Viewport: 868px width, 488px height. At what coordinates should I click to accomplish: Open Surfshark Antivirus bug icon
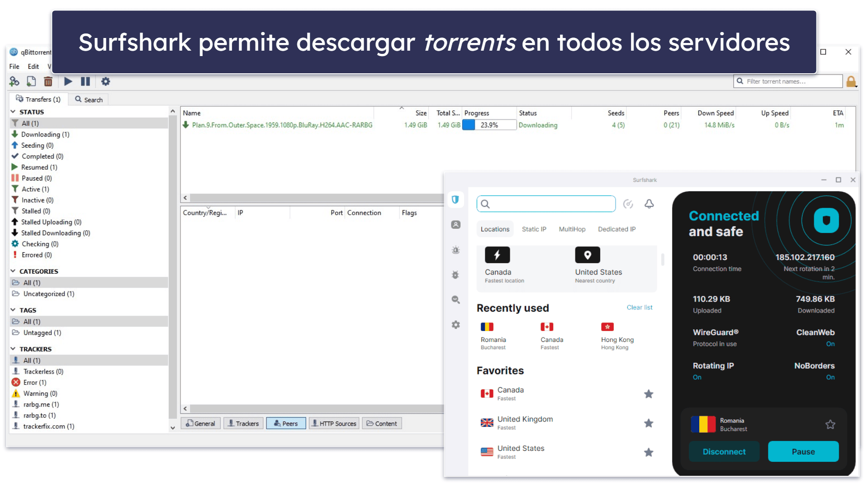point(455,275)
